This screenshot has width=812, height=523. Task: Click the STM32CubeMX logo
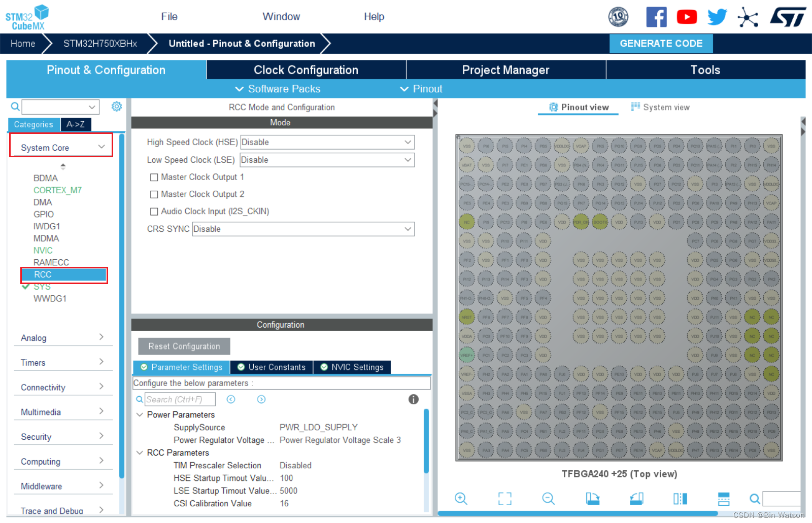[x=27, y=17]
